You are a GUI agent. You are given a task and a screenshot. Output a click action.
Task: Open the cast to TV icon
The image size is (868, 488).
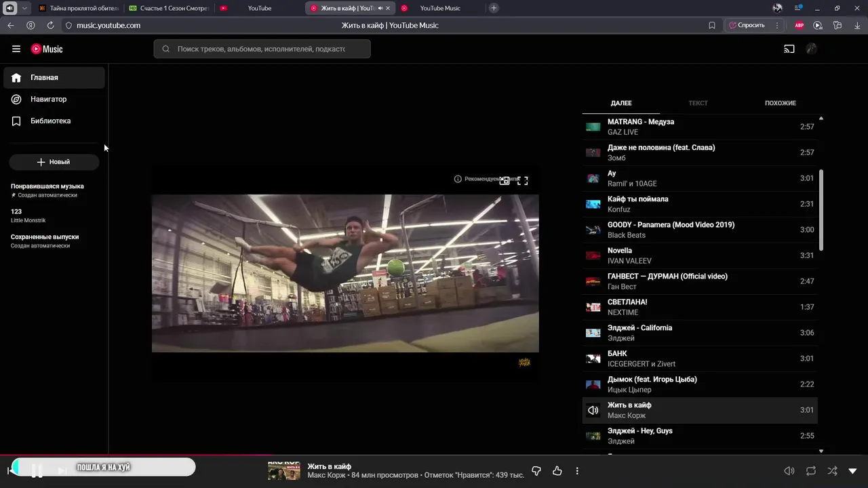click(x=789, y=49)
